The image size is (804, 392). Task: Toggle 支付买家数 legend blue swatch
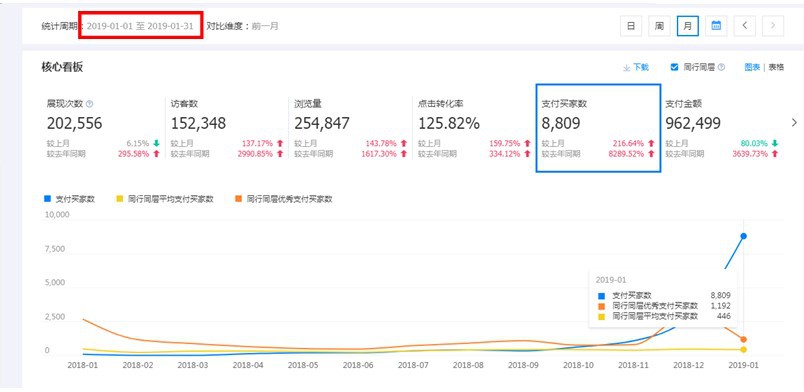[47, 199]
